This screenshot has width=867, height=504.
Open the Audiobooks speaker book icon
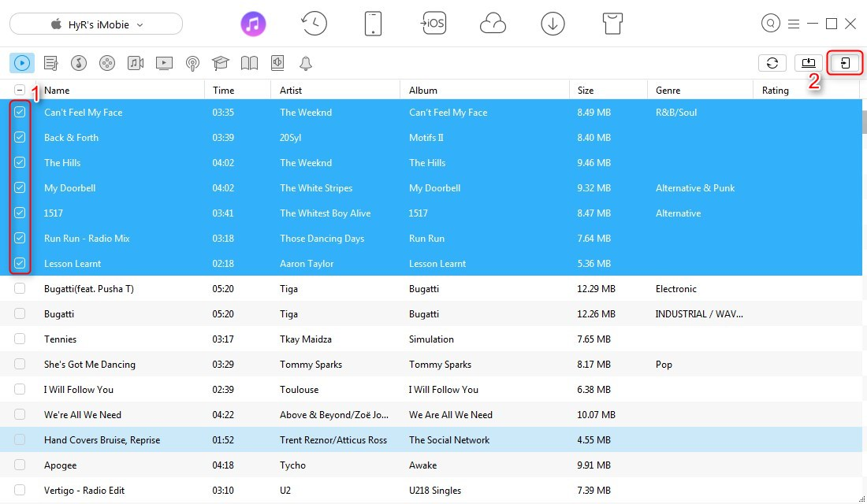(x=277, y=63)
